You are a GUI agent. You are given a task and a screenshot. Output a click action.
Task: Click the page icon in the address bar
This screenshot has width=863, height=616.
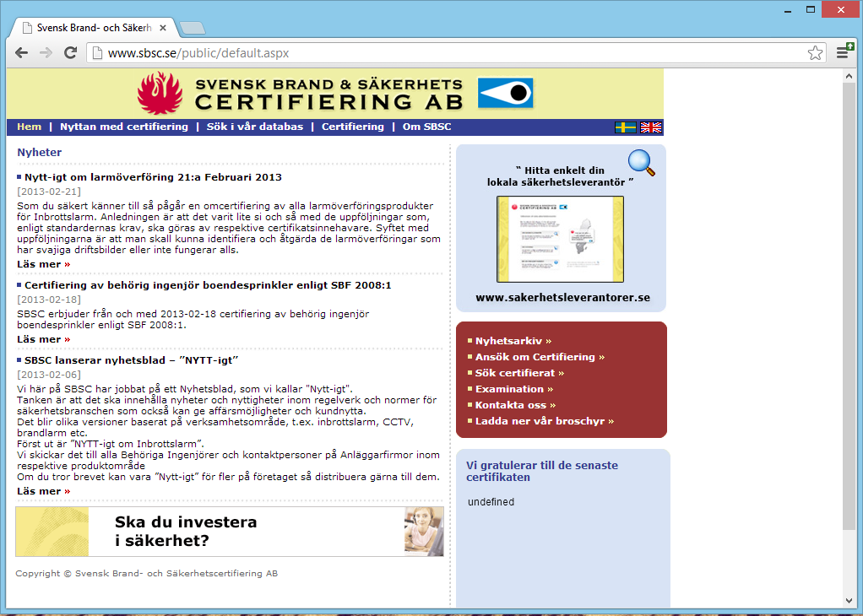tap(97, 53)
